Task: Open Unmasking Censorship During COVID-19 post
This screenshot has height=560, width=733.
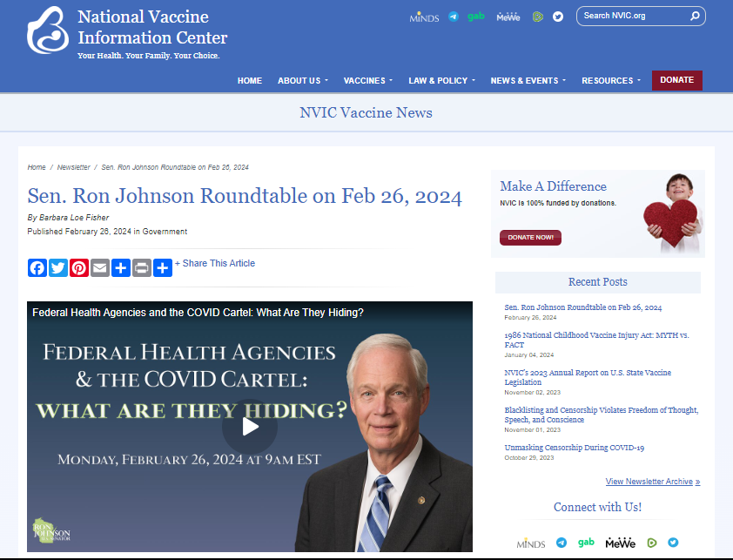Action: [574, 448]
